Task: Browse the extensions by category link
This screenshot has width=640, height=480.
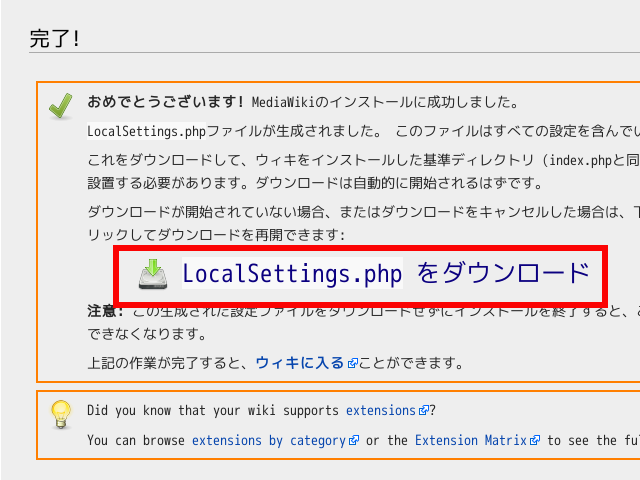Action: pos(268,440)
